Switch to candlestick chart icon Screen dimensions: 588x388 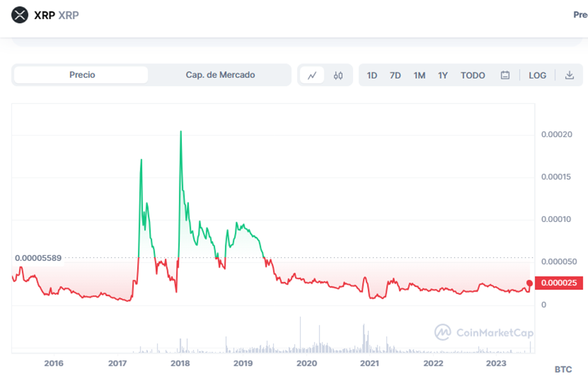[x=338, y=75]
